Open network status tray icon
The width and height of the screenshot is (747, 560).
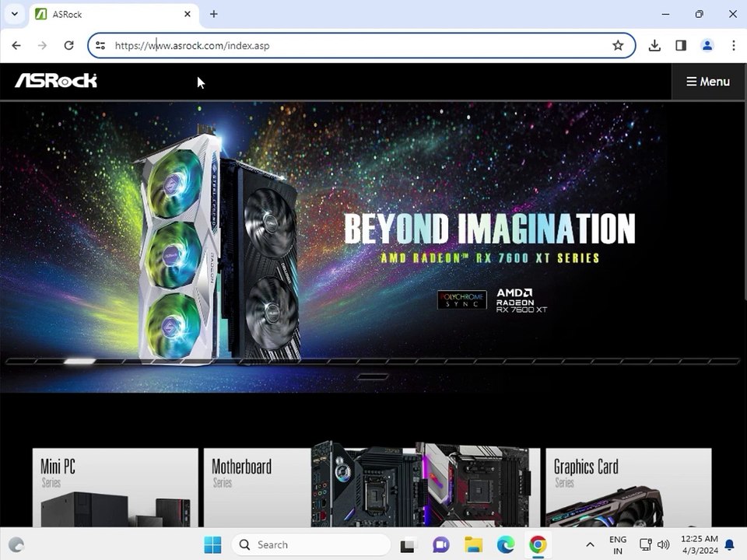pyautogui.click(x=646, y=544)
